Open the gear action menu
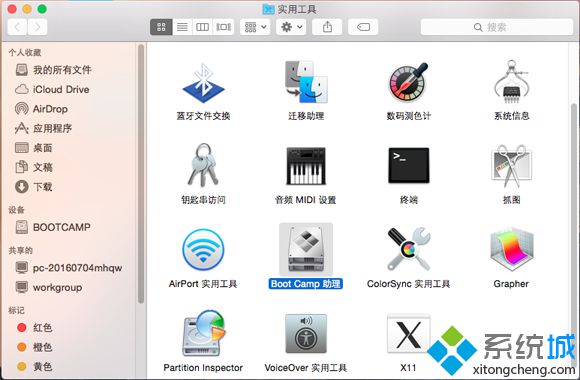580x380 pixels. click(291, 27)
